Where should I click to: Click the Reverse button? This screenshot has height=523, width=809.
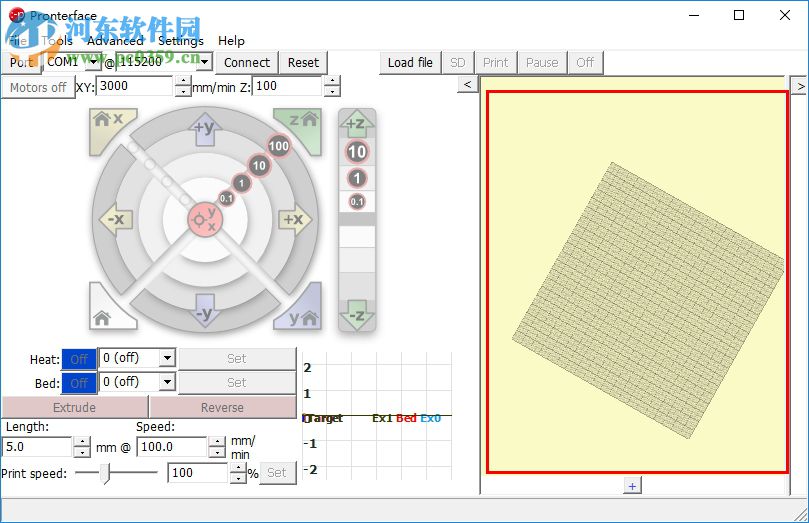pyautogui.click(x=222, y=407)
